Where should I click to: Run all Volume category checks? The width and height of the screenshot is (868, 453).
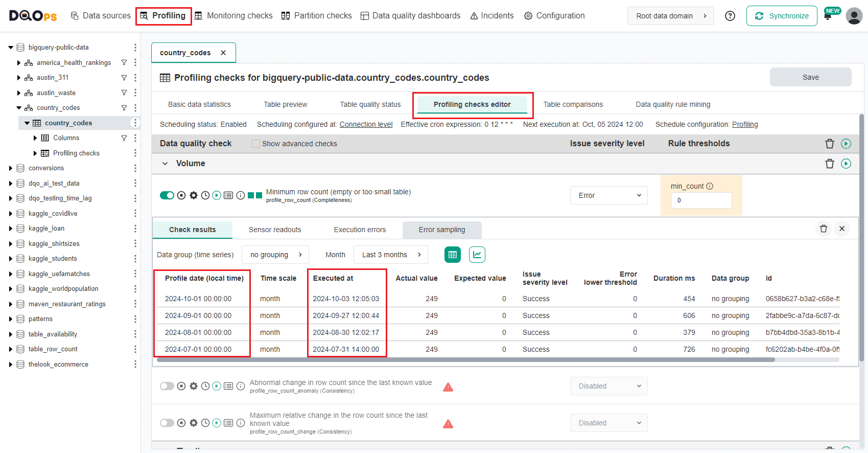[x=846, y=164]
